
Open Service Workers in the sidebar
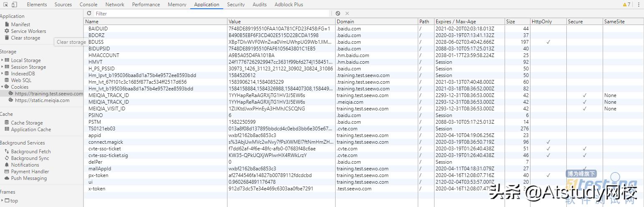[x=28, y=31]
